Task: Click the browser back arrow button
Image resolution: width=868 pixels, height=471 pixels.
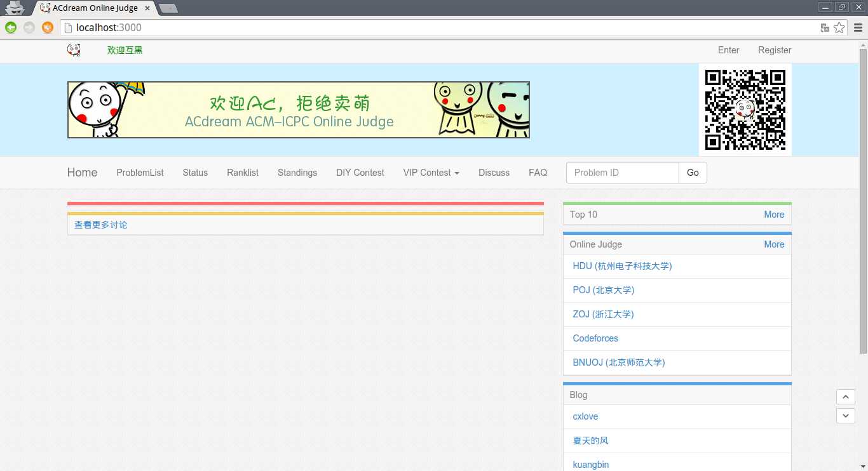Action: [x=11, y=27]
